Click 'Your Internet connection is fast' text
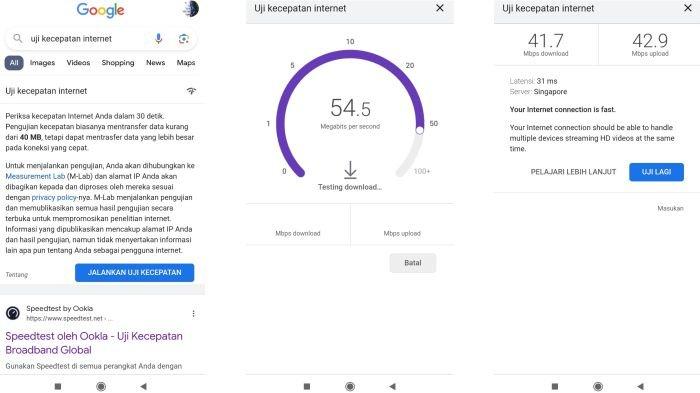The height and width of the screenshot is (393, 700). tap(562, 109)
